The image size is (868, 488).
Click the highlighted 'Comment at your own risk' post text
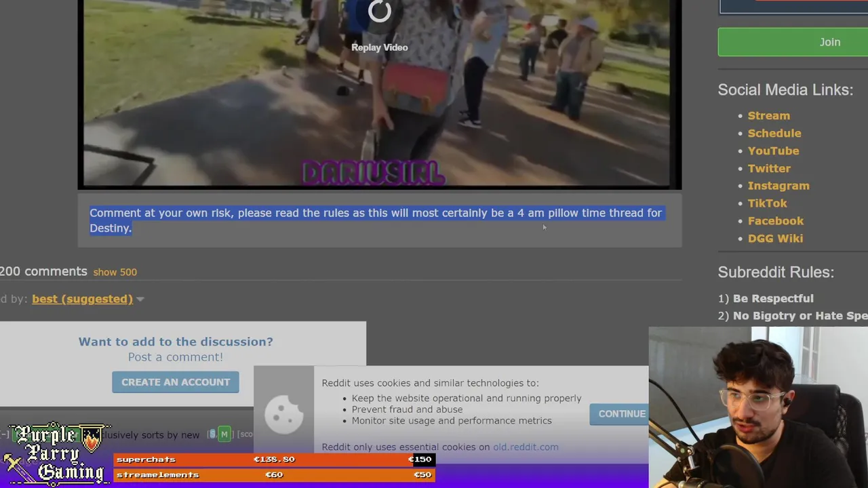click(x=376, y=220)
